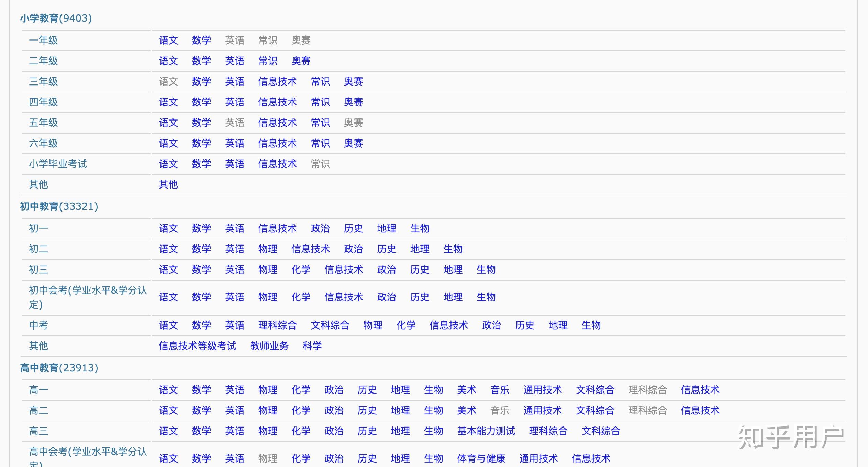Select the 一年级 grade link
This screenshot has width=868, height=467.
pyautogui.click(x=43, y=40)
